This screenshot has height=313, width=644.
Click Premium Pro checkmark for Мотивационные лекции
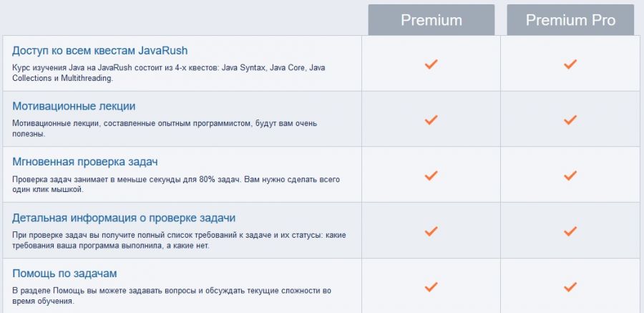(x=570, y=120)
